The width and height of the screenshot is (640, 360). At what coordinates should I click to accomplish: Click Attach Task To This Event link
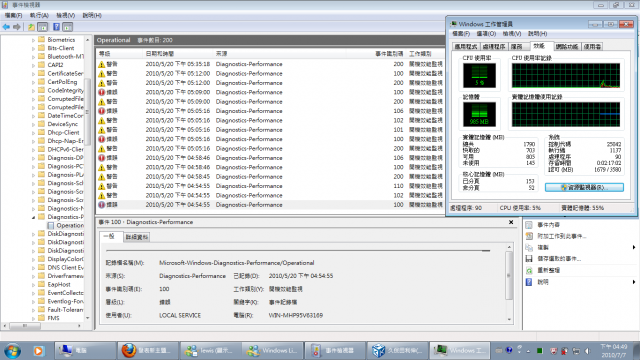click(561, 236)
